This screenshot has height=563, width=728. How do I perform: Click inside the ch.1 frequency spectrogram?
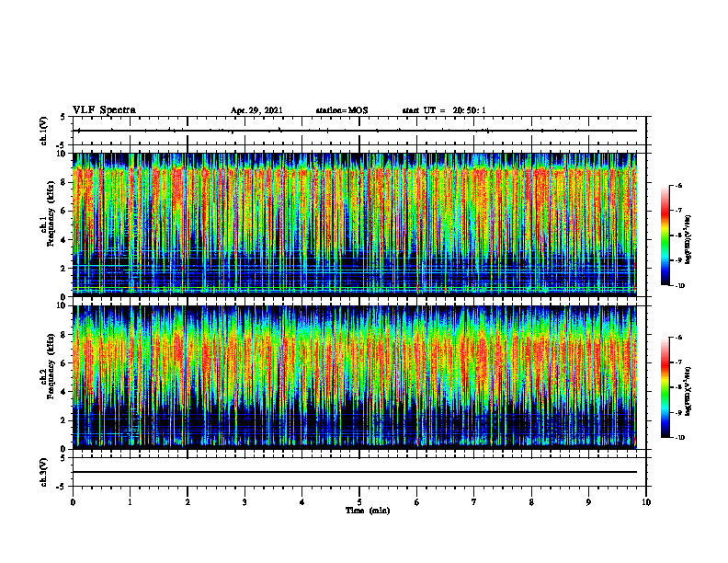(359, 224)
